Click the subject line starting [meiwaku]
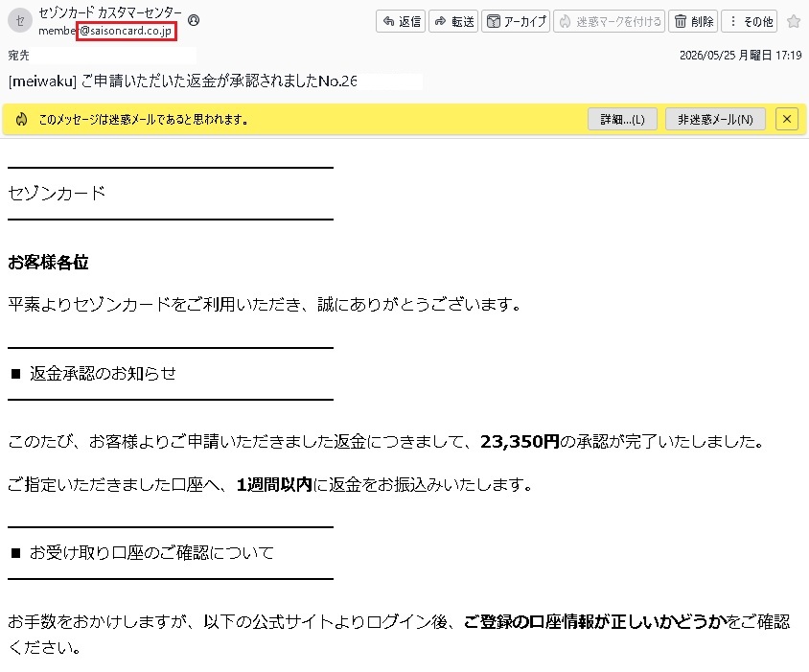This screenshot has width=809, height=672. click(x=183, y=81)
